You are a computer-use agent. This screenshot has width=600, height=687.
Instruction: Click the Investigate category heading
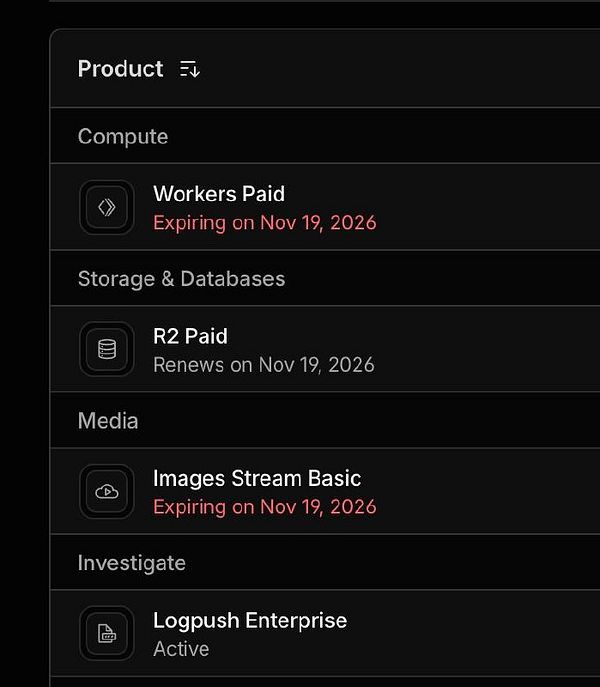pos(131,563)
